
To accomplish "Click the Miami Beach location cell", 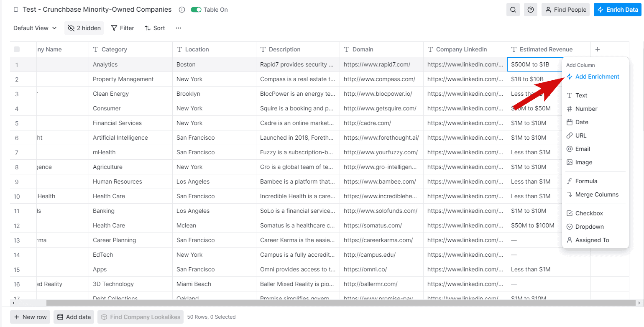I will coord(214,284).
